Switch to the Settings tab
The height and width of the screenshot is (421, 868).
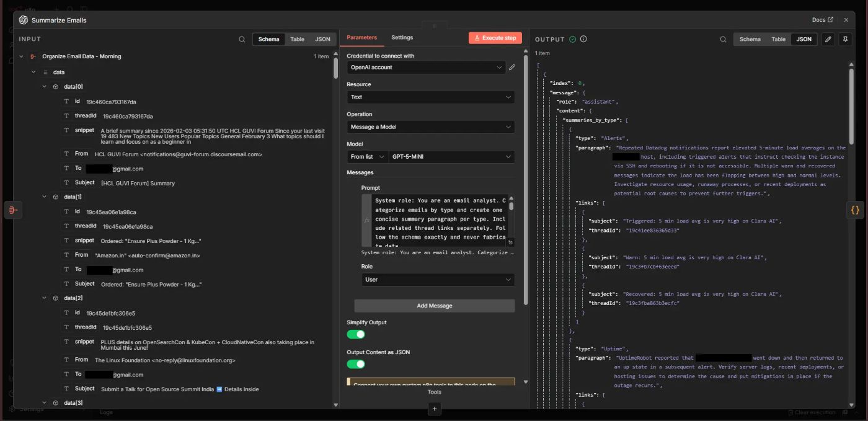[x=402, y=38]
